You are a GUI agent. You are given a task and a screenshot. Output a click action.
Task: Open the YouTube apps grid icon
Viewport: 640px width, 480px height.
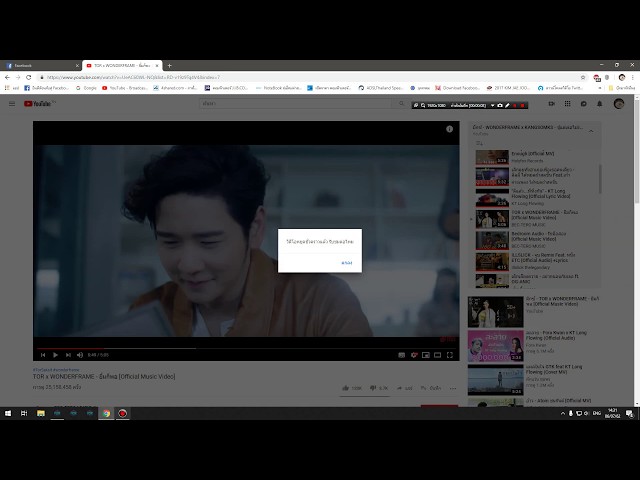567,104
